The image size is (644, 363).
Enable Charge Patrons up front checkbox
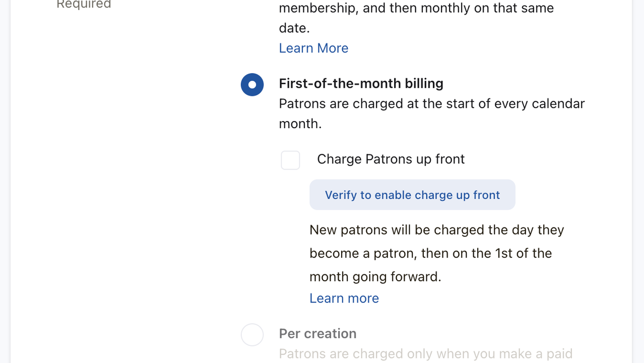click(290, 160)
